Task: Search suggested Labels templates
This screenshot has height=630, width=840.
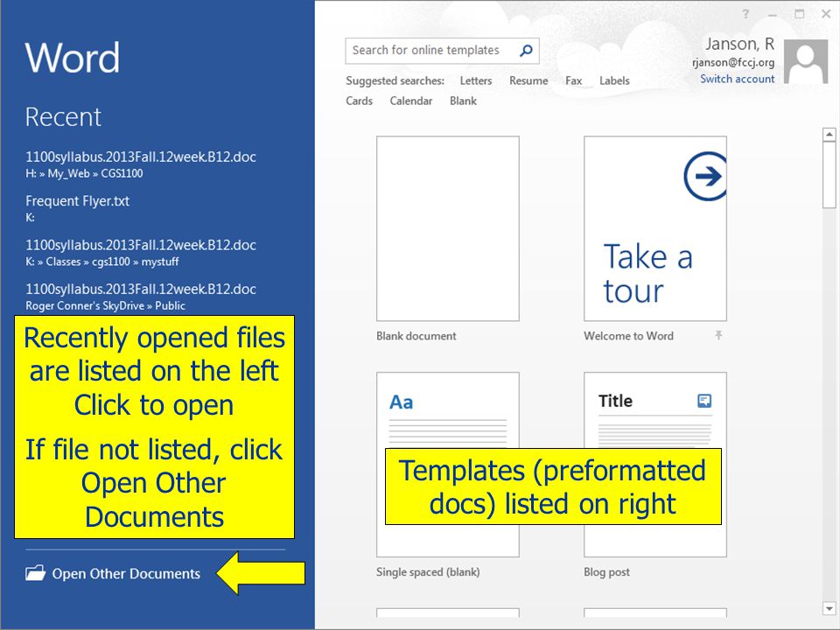Action: click(614, 80)
